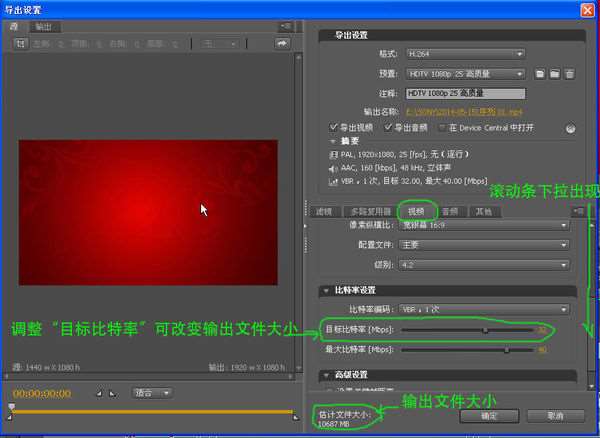Screen dimensions: 600x438
Task: Toggle the output preview arrow button
Action: point(282,44)
